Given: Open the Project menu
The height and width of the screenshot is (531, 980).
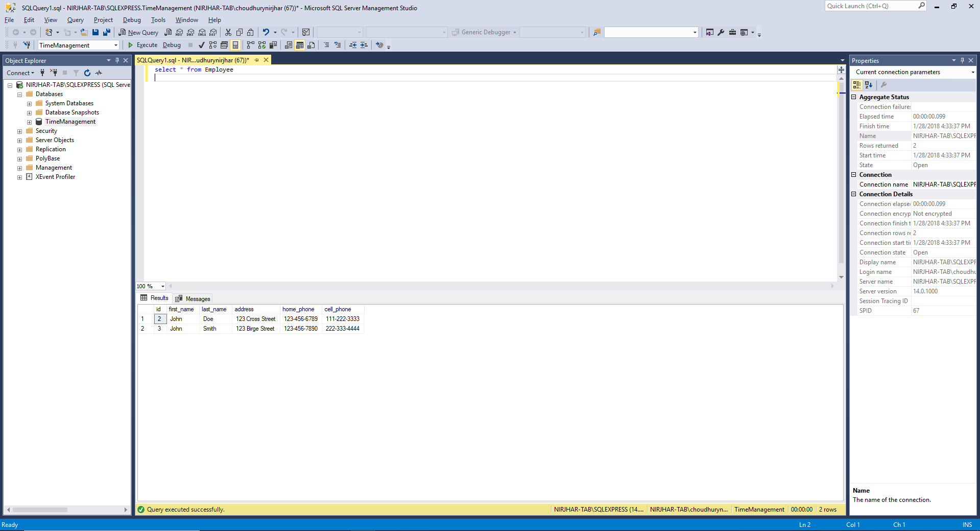Looking at the screenshot, I should pos(103,20).
